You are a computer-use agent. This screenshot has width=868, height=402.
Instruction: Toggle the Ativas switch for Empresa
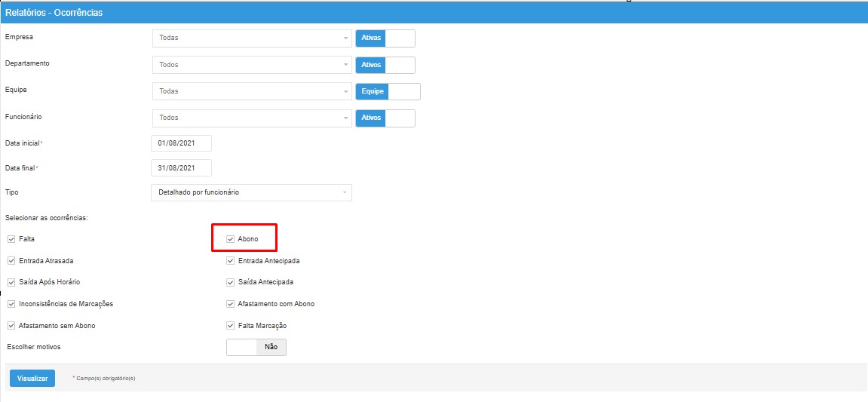click(385, 38)
